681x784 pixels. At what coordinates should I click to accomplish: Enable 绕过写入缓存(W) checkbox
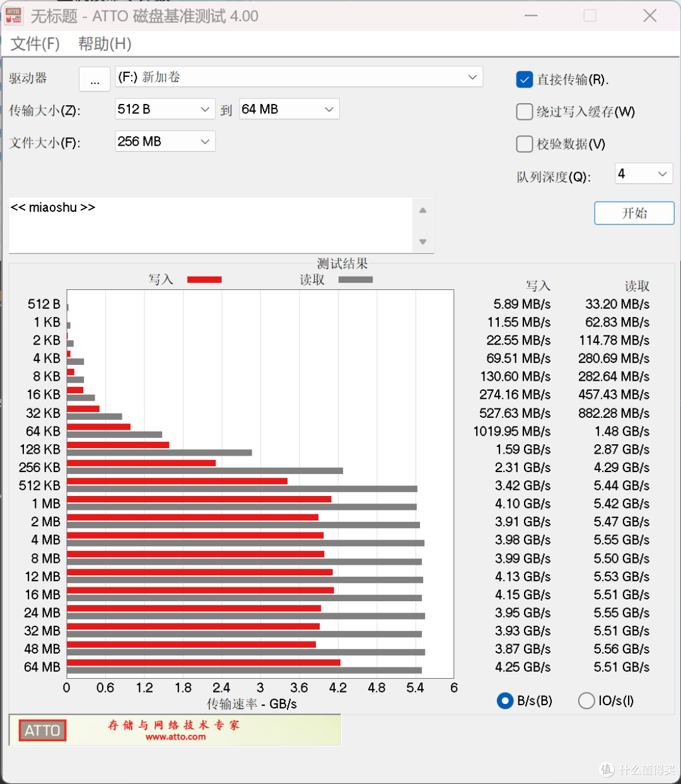525,112
